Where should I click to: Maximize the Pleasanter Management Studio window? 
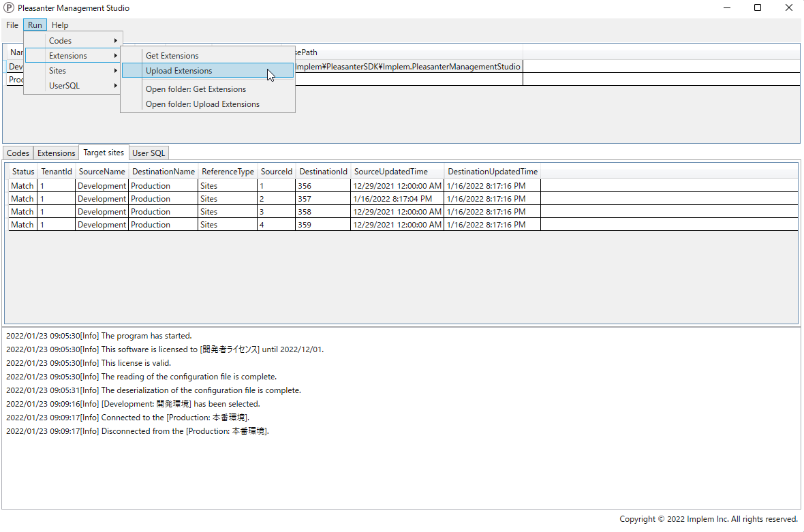click(758, 7)
